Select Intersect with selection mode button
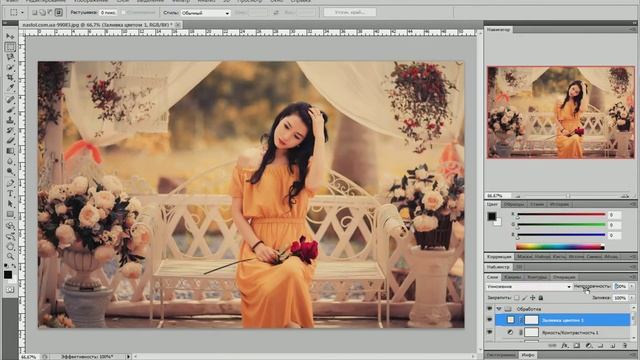 pos(58,13)
